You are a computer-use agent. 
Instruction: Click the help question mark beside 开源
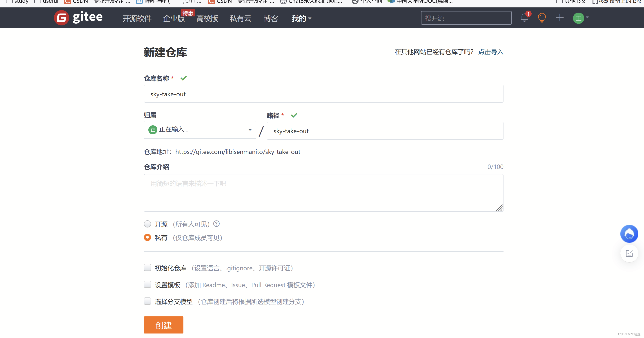click(216, 224)
